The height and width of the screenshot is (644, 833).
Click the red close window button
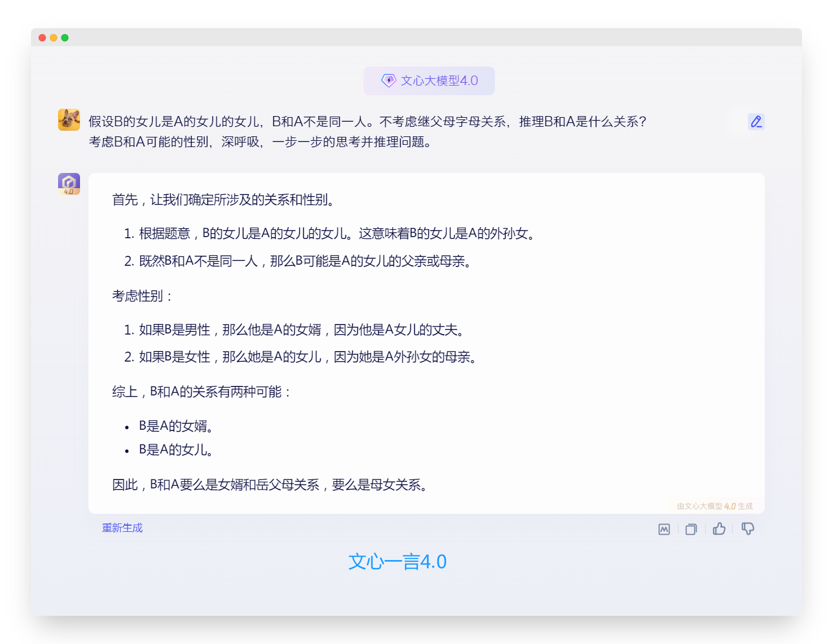[x=42, y=38]
